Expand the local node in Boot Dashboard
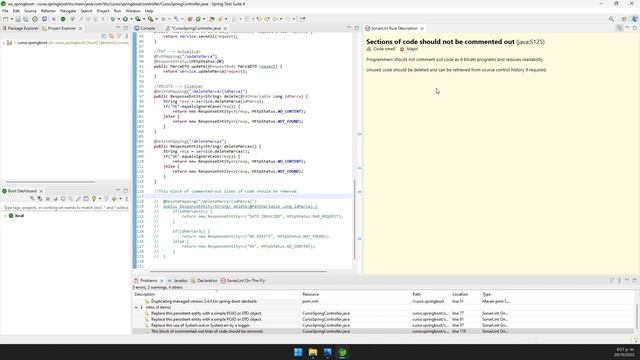The image size is (640, 360). coord(5,216)
